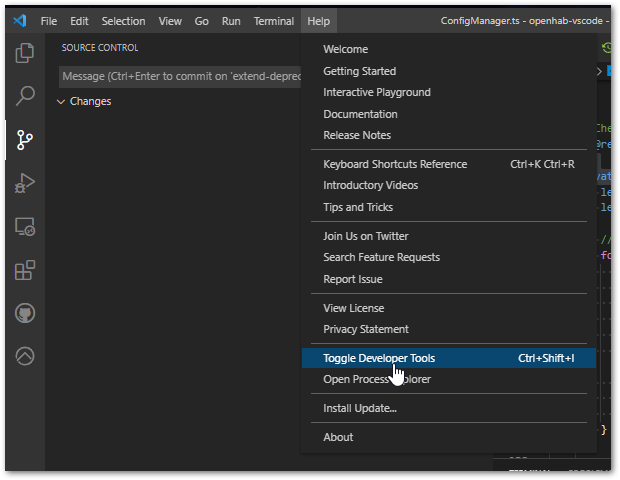Open the GitHub view icon
Viewport: 620px width, 480px height.
(x=25, y=313)
